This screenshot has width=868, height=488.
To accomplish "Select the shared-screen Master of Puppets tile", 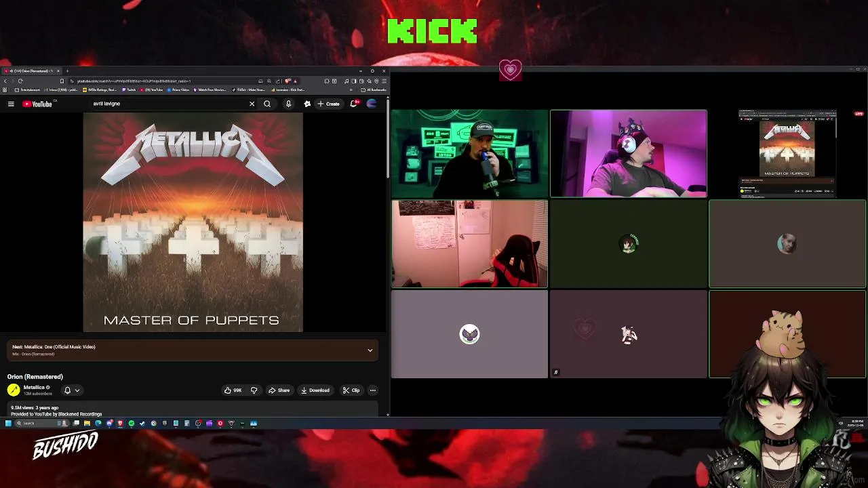I will 787,154.
